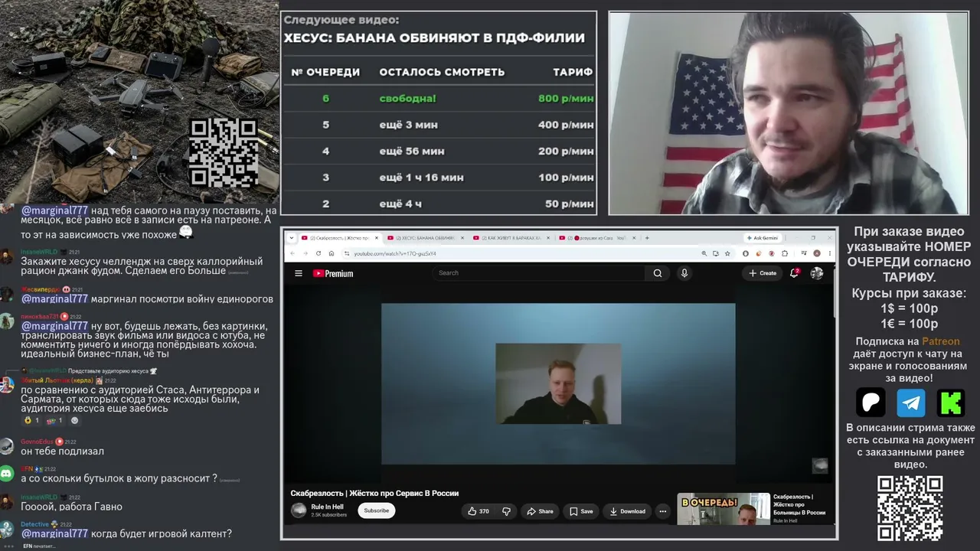Open the Chrome three-dot menu
This screenshot has width=980, height=551.
(x=829, y=253)
